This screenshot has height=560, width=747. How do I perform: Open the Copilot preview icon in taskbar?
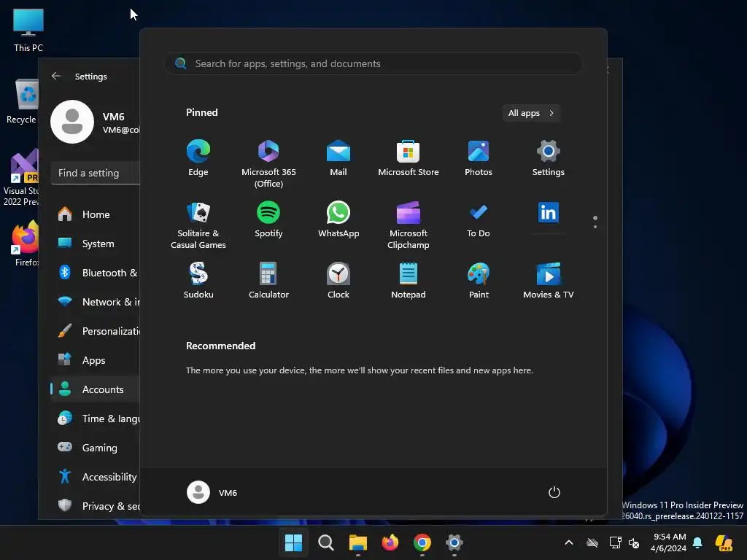tap(724, 542)
